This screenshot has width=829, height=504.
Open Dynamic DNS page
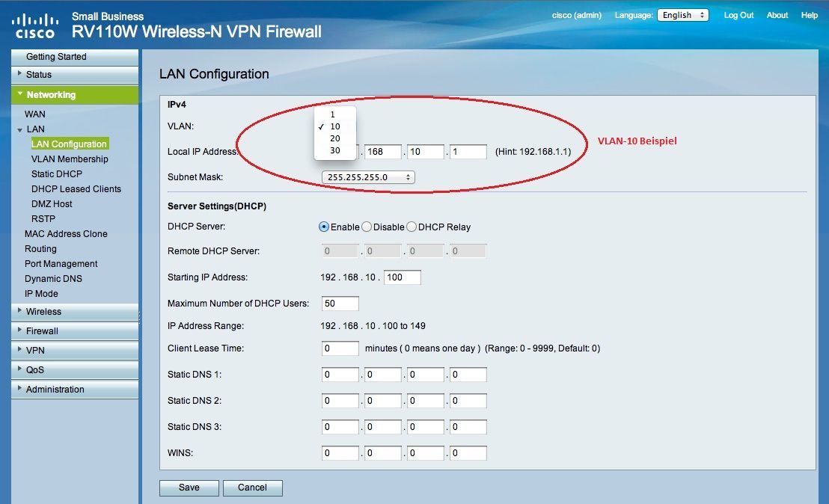click(x=53, y=278)
